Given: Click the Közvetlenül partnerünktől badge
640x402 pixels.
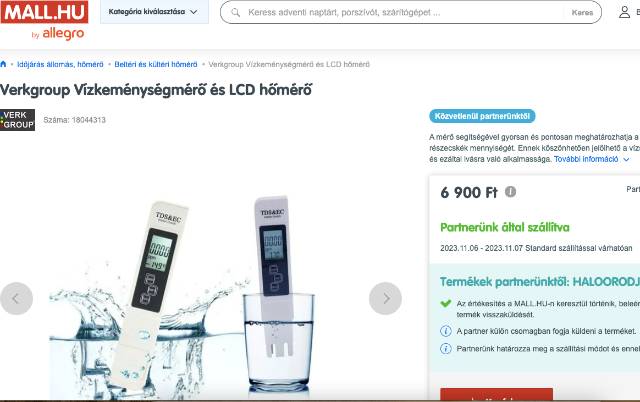Looking at the screenshot, I should coord(482,116).
